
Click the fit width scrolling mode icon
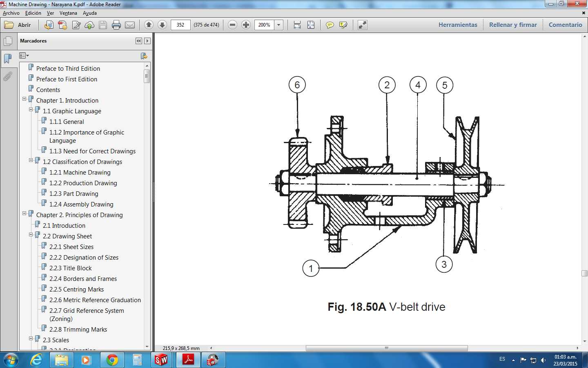coord(297,25)
